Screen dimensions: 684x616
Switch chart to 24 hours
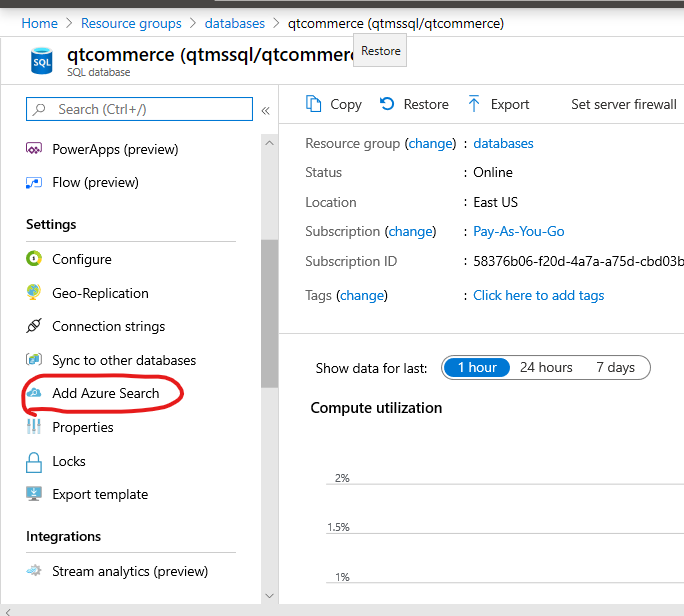pos(546,367)
